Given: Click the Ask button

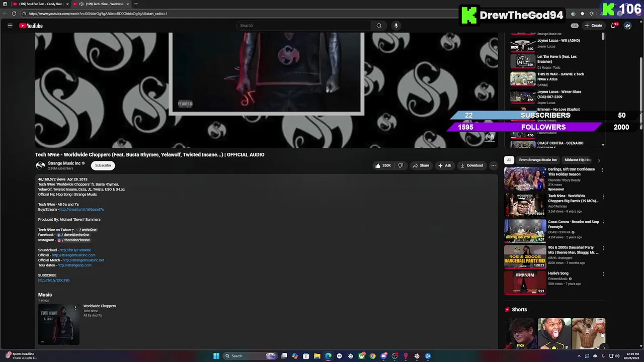Looking at the screenshot, I should (444, 165).
